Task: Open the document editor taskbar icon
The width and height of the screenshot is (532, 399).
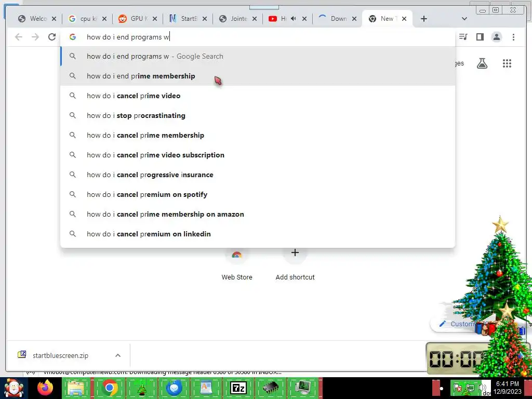Action: [206, 388]
